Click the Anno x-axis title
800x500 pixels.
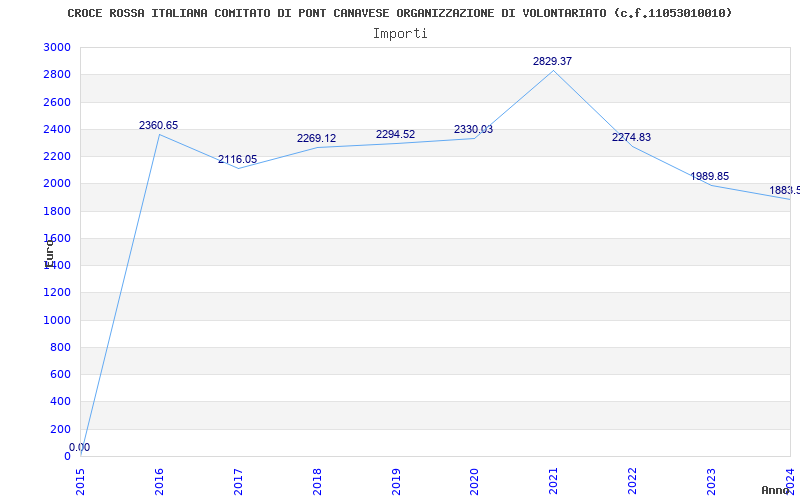coord(776,490)
